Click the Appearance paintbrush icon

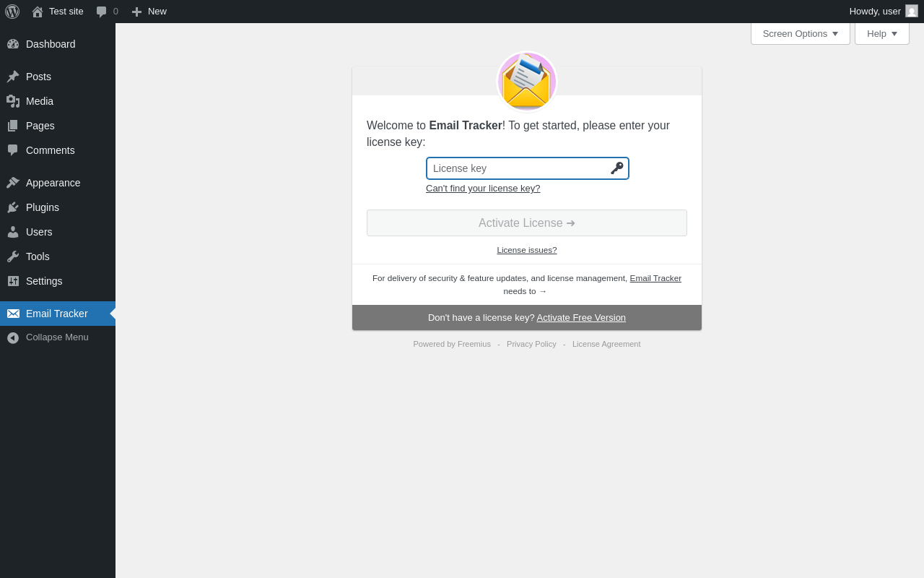[13, 183]
